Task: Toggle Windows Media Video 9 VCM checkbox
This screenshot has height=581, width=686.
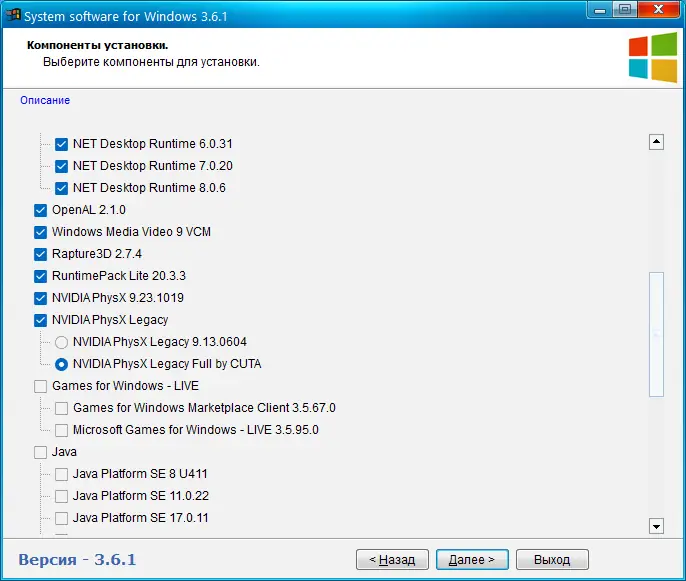Action: pos(40,232)
